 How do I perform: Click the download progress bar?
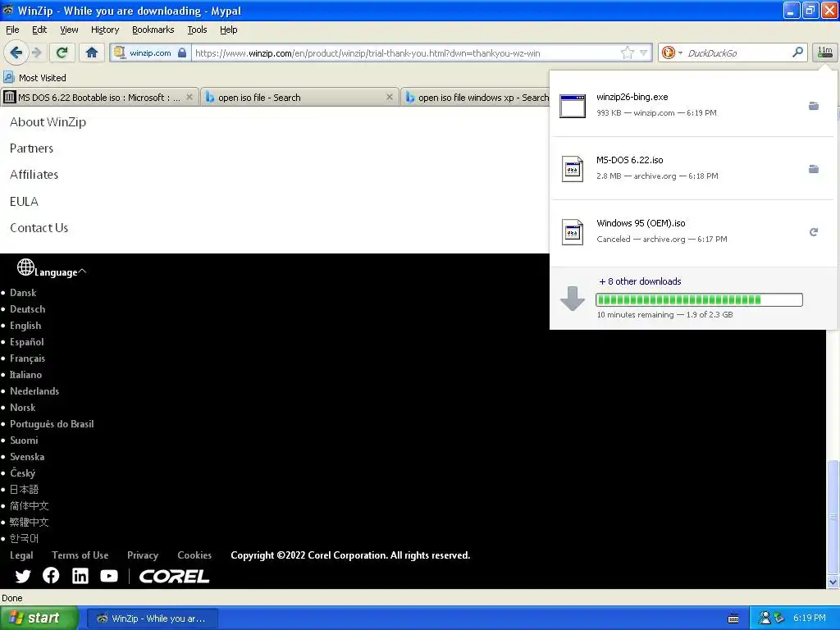(x=699, y=299)
